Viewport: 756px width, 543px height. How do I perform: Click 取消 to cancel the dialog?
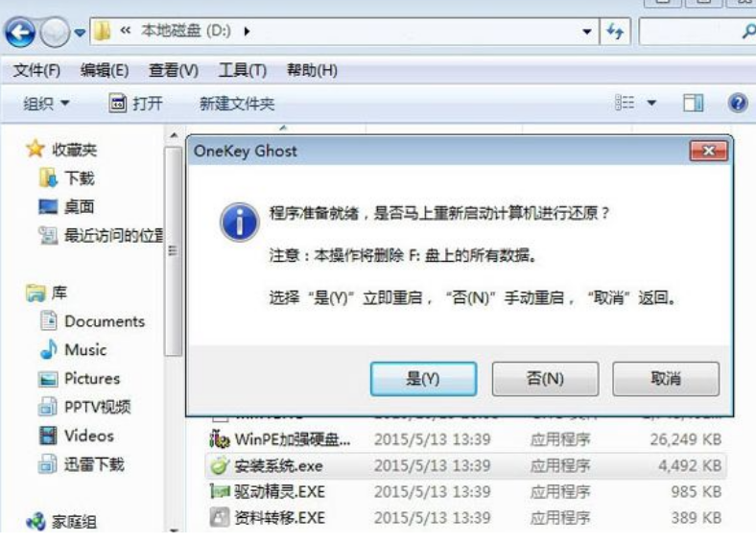point(666,379)
